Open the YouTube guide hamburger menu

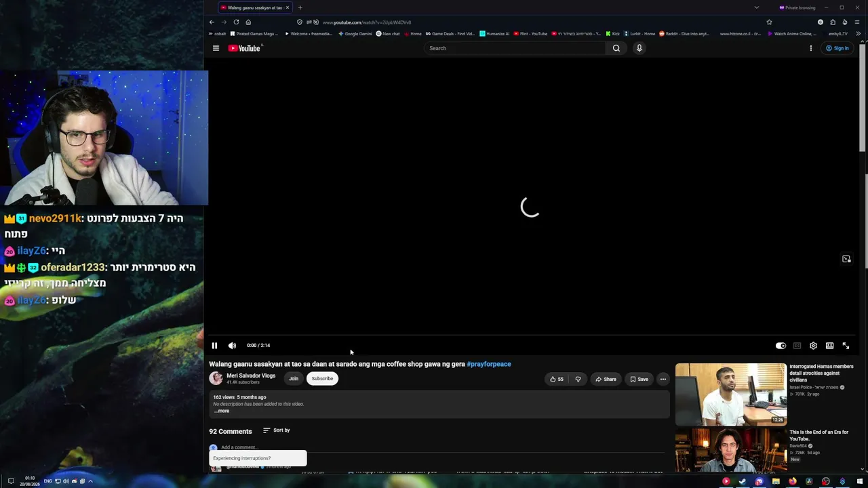coord(216,48)
